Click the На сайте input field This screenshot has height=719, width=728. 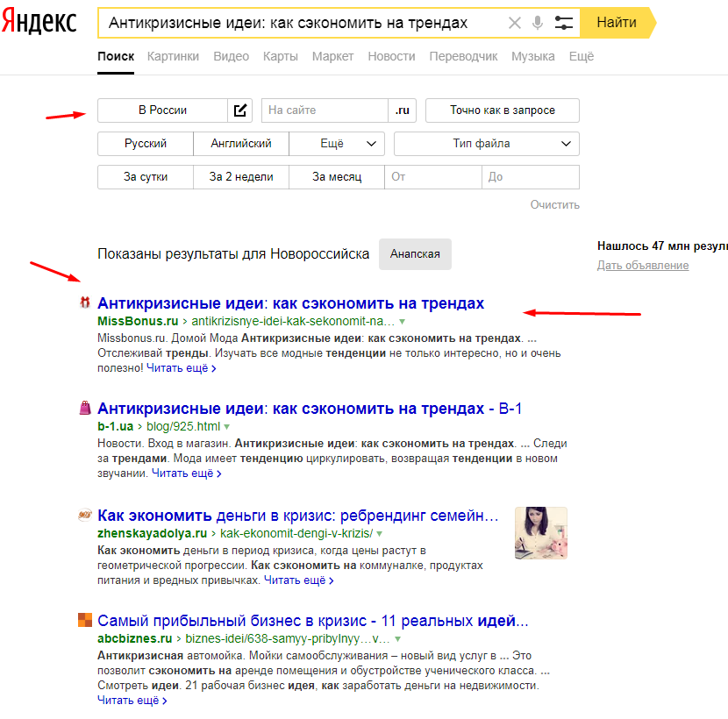(325, 110)
